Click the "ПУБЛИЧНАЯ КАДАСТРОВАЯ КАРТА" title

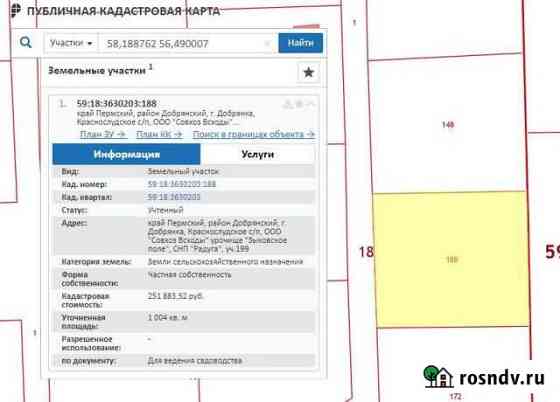pos(123,11)
